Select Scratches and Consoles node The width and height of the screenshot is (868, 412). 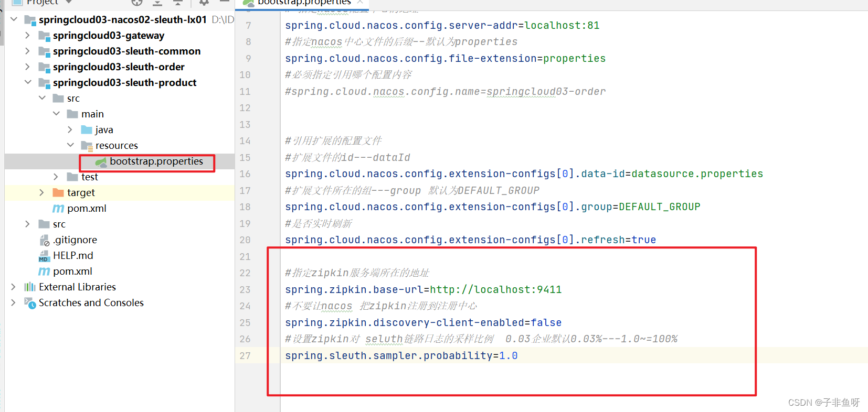pos(91,302)
